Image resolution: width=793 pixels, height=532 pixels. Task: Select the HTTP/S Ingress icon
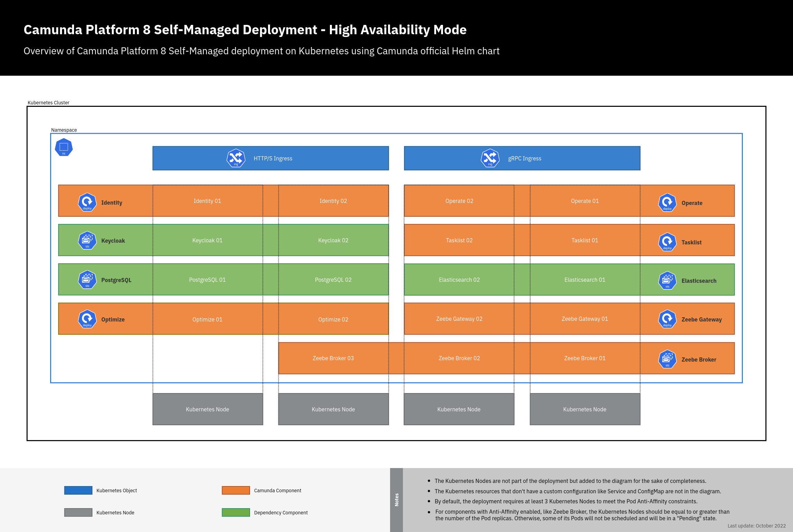click(236, 158)
